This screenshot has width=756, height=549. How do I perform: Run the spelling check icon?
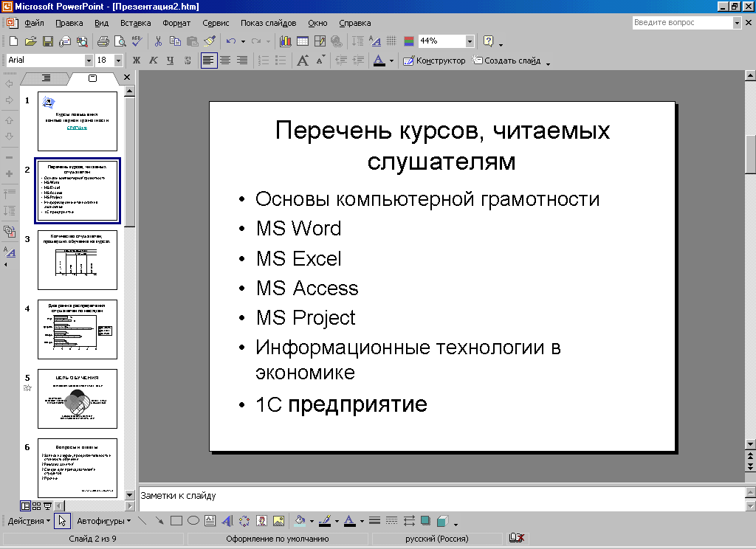137,41
